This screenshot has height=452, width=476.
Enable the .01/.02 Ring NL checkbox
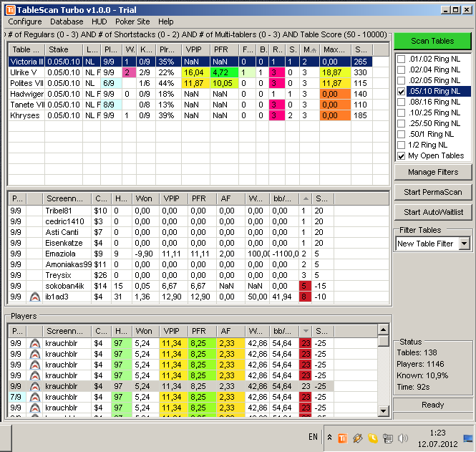[x=401, y=59]
